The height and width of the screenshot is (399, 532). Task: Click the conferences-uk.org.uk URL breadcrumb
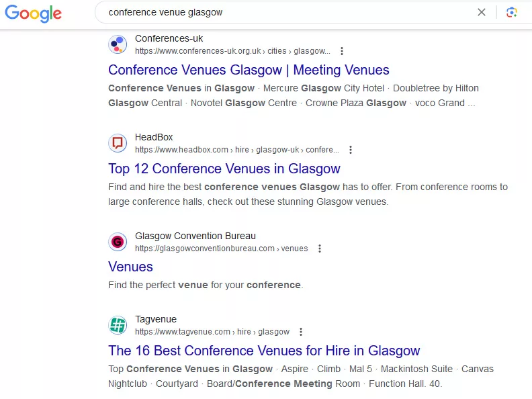pyautogui.click(x=232, y=51)
